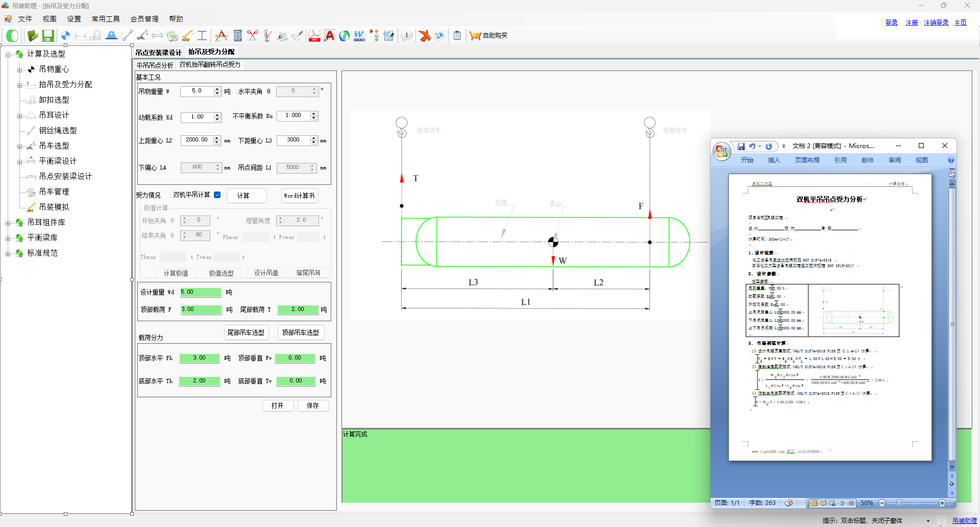This screenshot has height=527, width=980.
Task: Click the clipboard toolbar icon
Action: 457,35
